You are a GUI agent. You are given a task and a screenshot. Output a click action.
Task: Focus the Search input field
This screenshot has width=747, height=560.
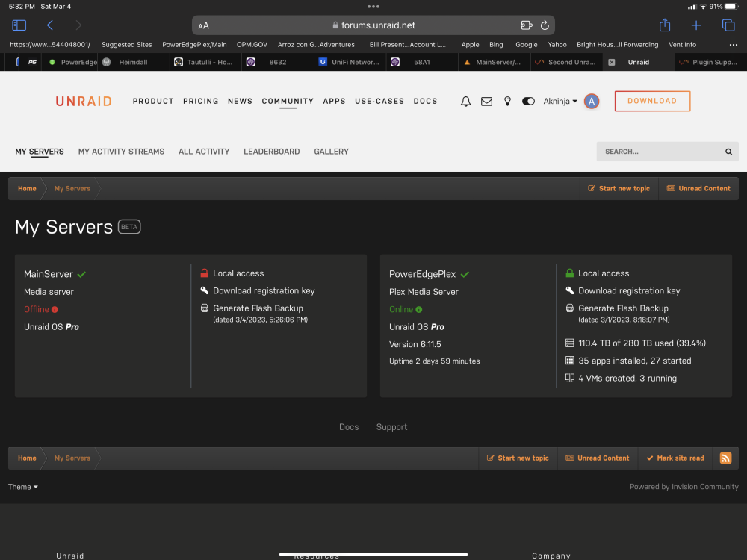[660, 152]
